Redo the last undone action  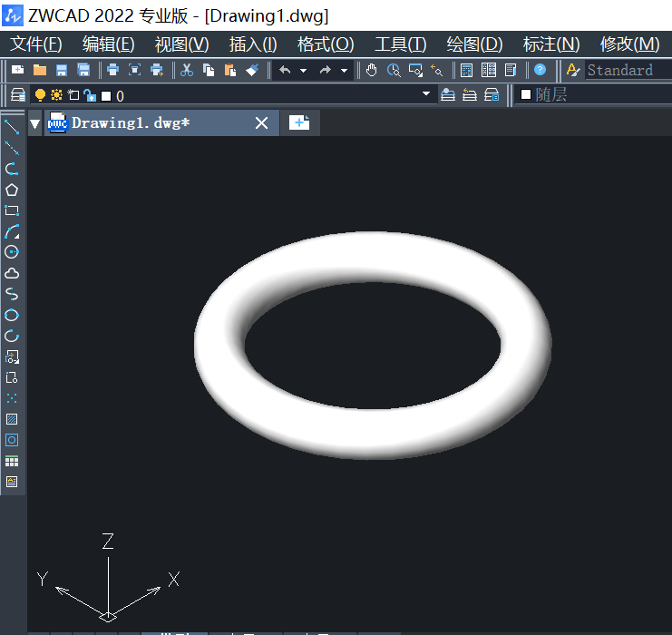coord(326,70)
